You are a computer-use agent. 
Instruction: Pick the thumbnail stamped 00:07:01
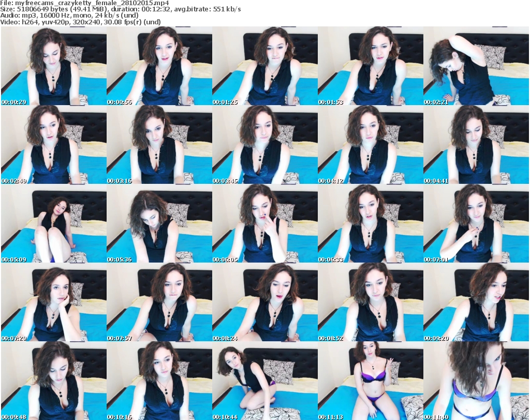click(476, 224)
